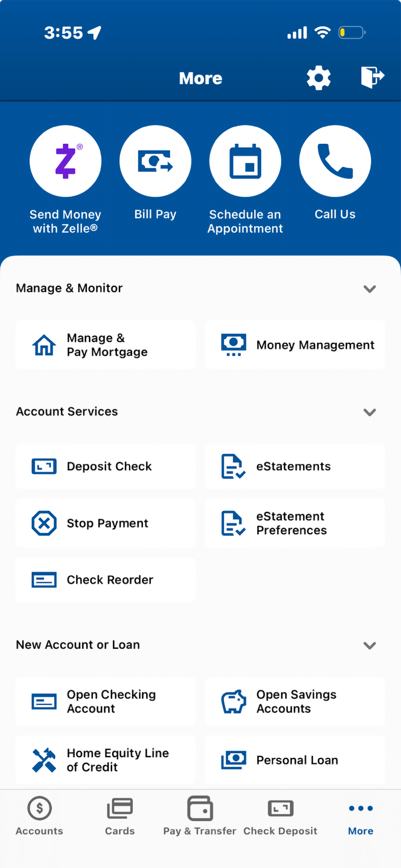Collapse the New Account or Loan chevron

click(369, 645)
